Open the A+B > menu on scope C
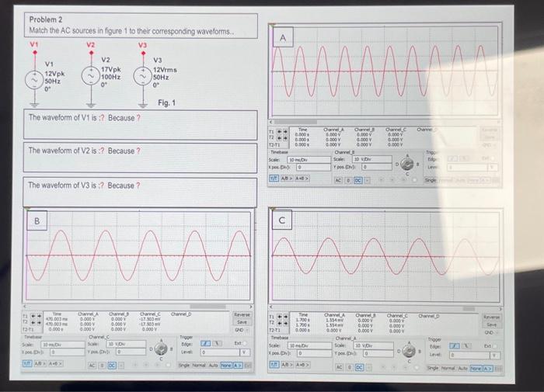The height and width of the screenshot is (392, 544). (302, 365)
